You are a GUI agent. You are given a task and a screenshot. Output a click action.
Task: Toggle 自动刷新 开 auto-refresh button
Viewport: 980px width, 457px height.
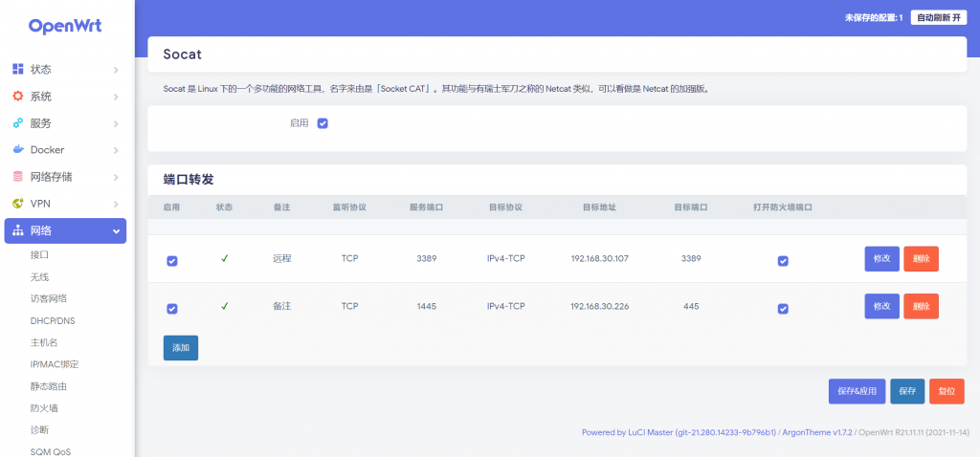coord(938,17)
